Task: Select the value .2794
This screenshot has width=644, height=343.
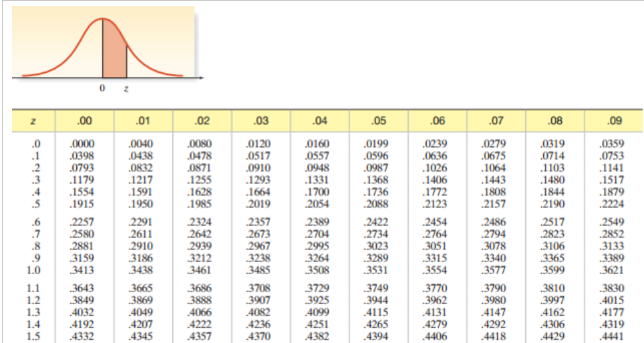Action: 494,234
